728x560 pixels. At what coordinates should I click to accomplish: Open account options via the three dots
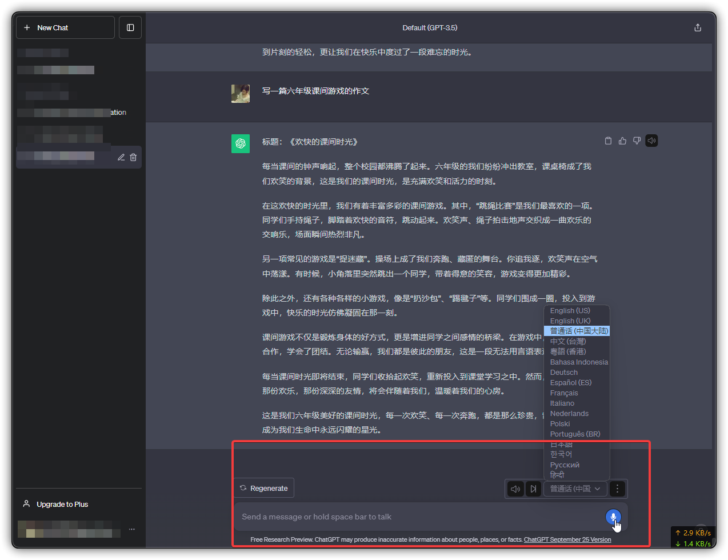132,529
